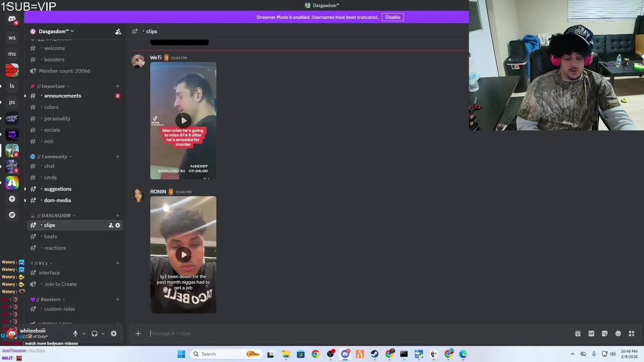Click Disable streamer mode button
This screenshot has height=362, width=644.
392,17
